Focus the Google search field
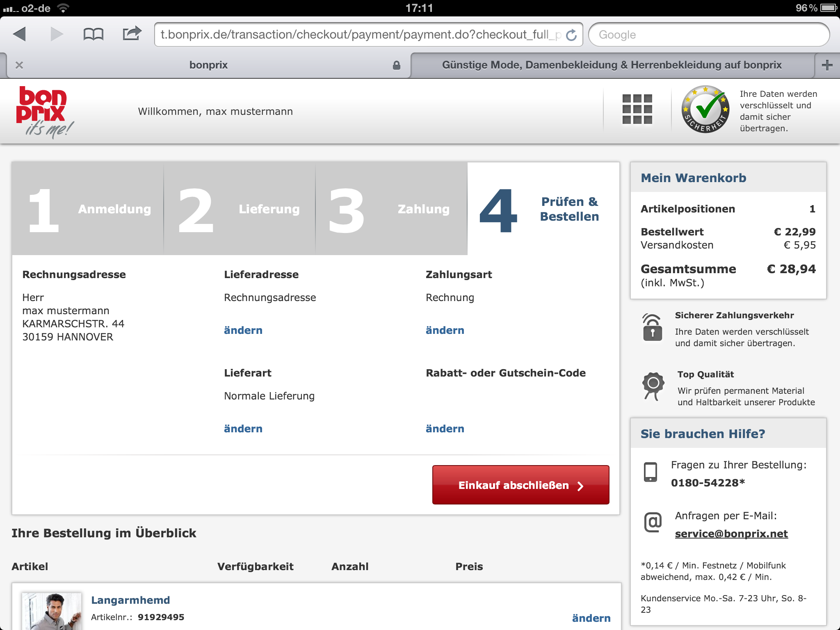The image size is (840, 630). pos(708,35)
